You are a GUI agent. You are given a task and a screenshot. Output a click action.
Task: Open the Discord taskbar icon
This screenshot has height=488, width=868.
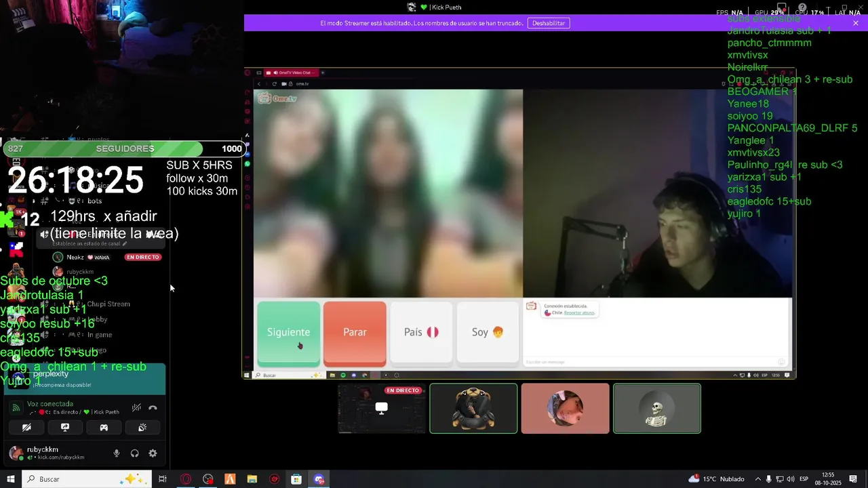point(319,479)
